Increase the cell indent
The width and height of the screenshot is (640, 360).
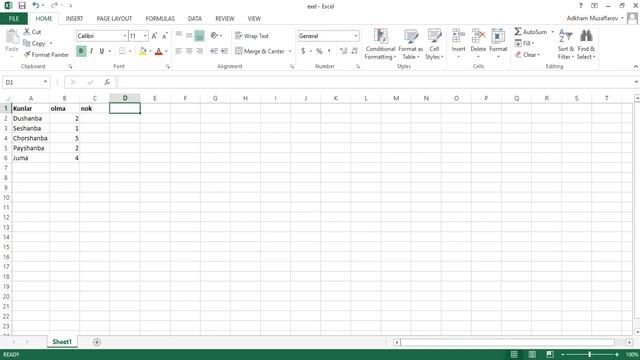pos(224,51)
